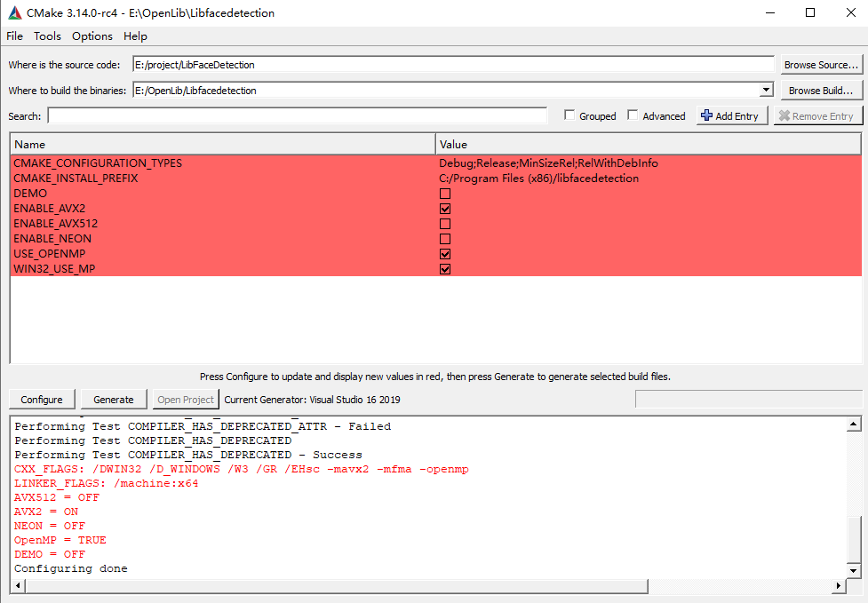Screen dimensions: 868x603
Task: Open the Tools menu
Action: 47,36
